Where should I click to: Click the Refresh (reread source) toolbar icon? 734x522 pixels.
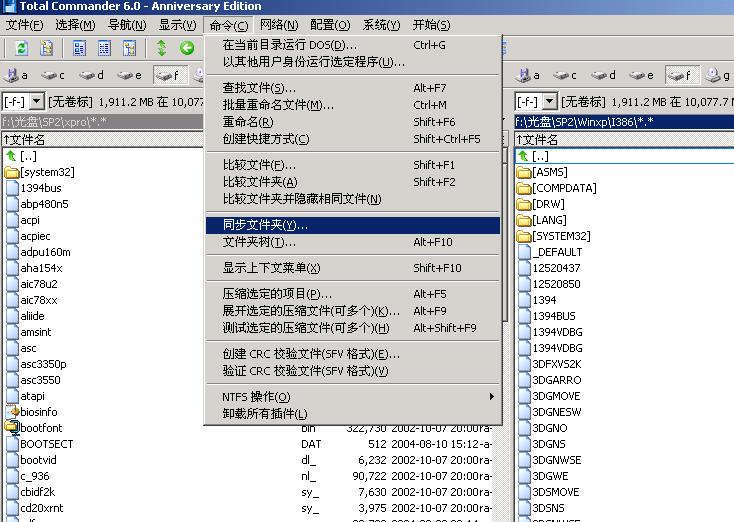(22, 48)
